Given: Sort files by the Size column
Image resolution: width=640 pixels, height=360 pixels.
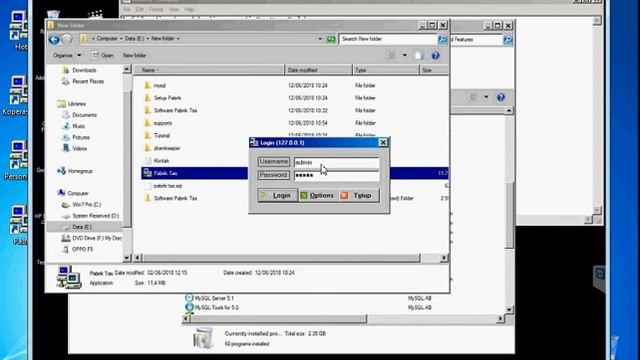Looking at the screenshot, I should click(433, 70).
